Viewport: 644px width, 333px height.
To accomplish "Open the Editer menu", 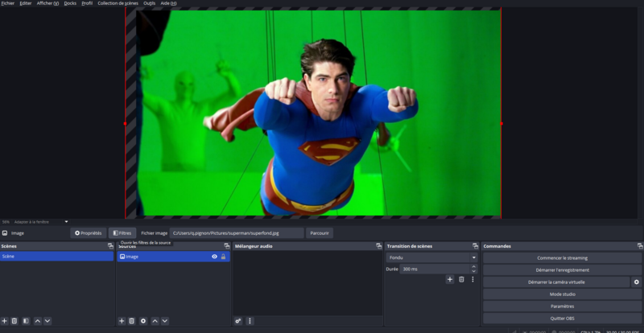I will point(26,3).
